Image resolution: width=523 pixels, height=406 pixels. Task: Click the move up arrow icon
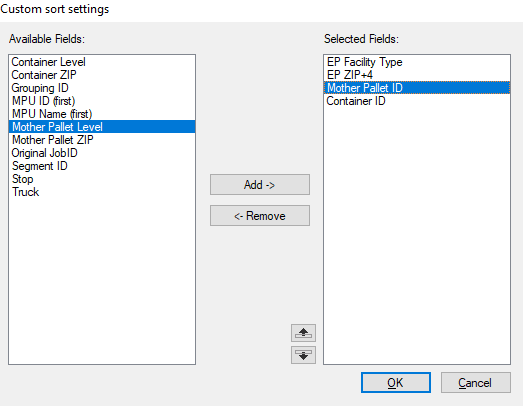coord(303,333)
